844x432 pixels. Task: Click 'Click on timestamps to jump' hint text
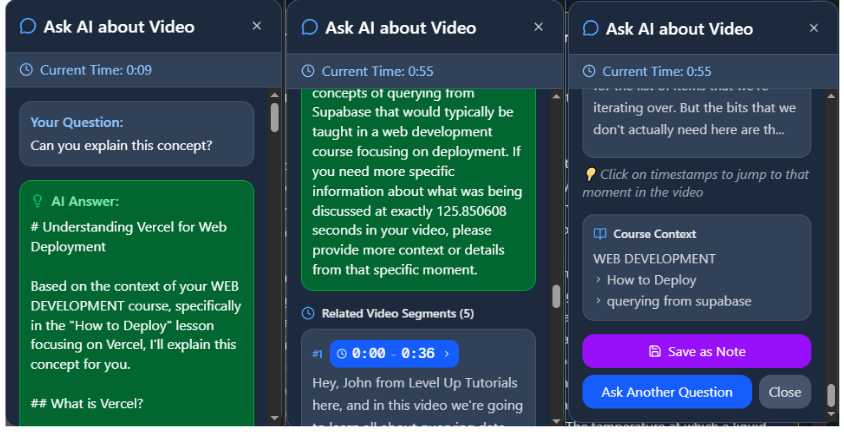696,183
